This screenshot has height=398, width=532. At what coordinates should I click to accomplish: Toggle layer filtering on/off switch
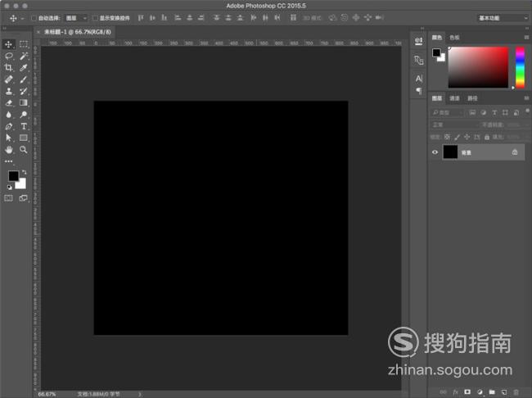coord(527,111)
